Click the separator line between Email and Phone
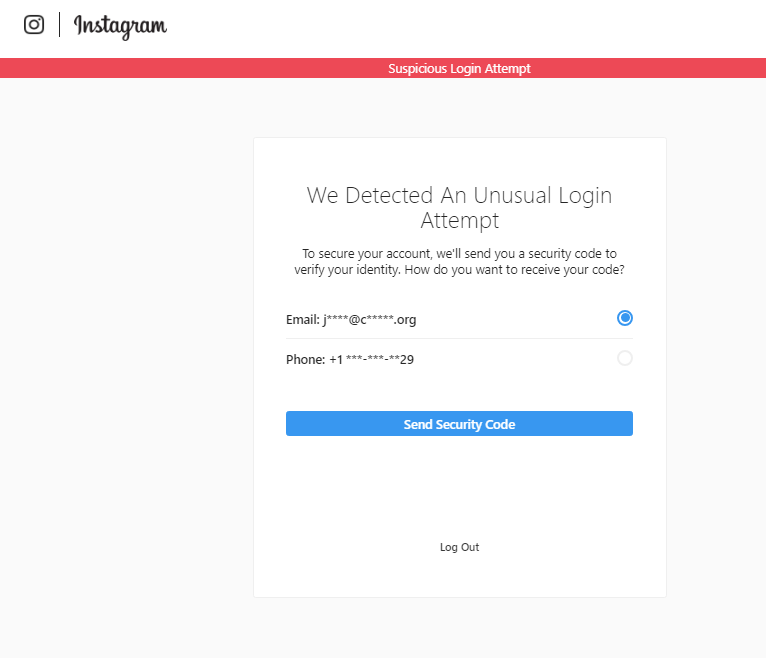Viewport: 766px width, 658px height. (x=459, y=339)
